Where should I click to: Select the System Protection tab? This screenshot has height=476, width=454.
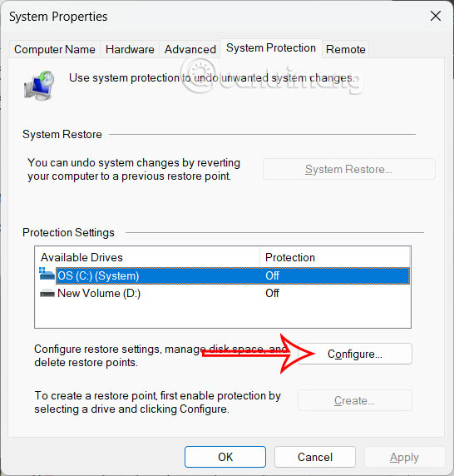pyautogui.click(x=271, y=48)
